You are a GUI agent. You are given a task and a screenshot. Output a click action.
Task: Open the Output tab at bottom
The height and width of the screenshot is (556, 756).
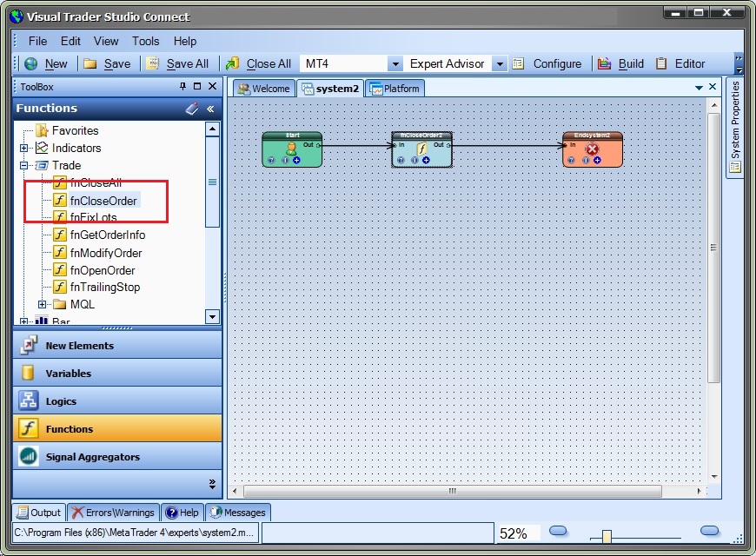tap(39, 512)
